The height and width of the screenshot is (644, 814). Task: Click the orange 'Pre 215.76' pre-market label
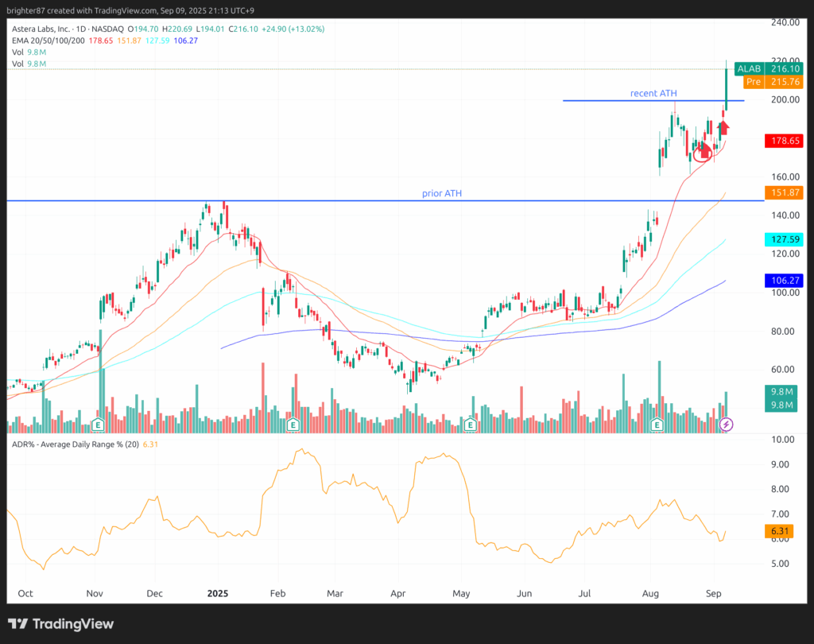pyautogui.click(x=773, y=82)
